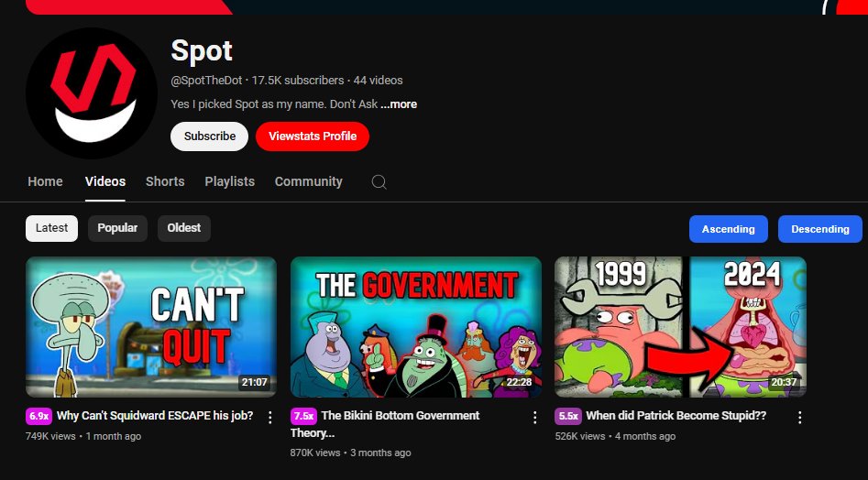Click the '3 months ago' upload date
This screenshot has height=480, width=868.
pos(380,453)
